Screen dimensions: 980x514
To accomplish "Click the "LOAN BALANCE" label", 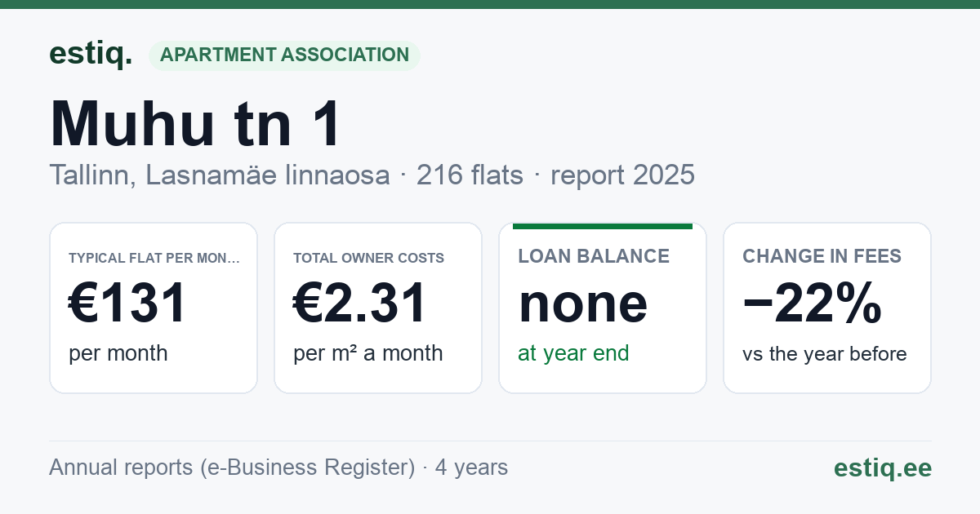I will click(x=594, y=256).
